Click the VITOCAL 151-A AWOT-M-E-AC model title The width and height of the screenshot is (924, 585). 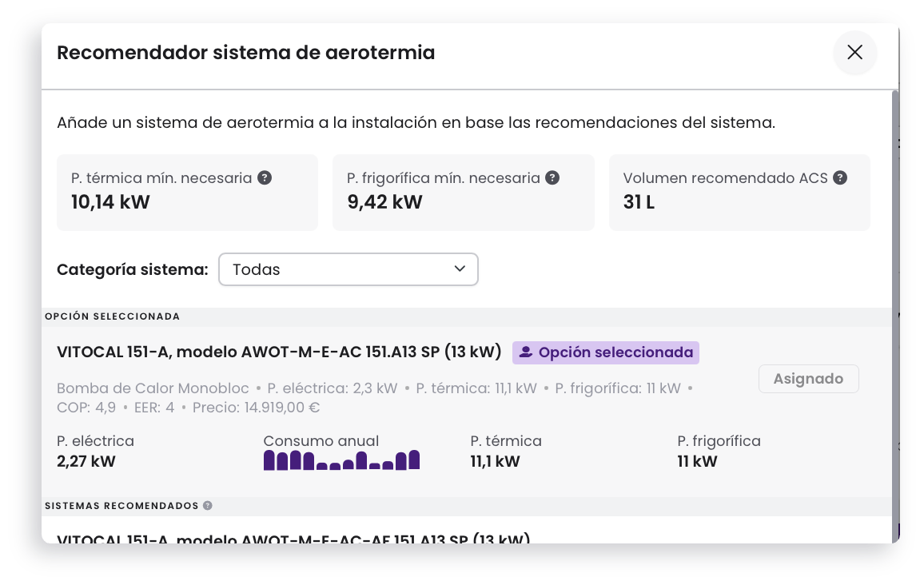(x=279, y=352)
